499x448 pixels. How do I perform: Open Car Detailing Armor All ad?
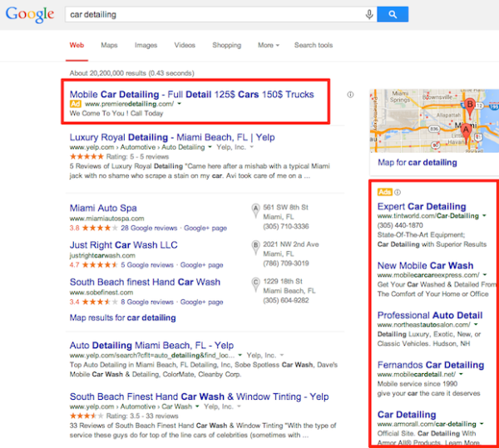click(407, 415)
